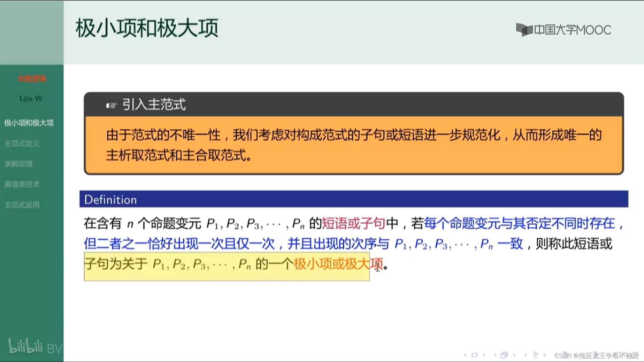Open sidebar section 主范式定义
This screenshot has width=644, height=362.
(x=22, y=143)
